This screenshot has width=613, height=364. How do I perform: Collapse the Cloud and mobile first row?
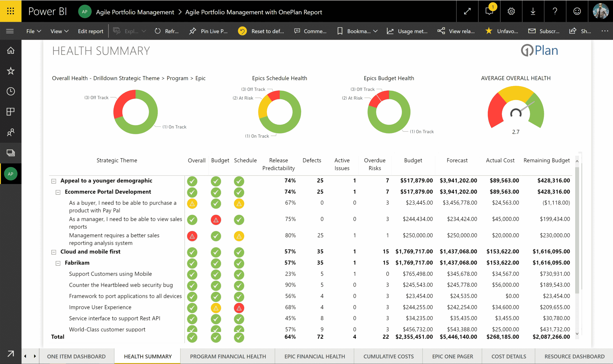click(54, 252)
